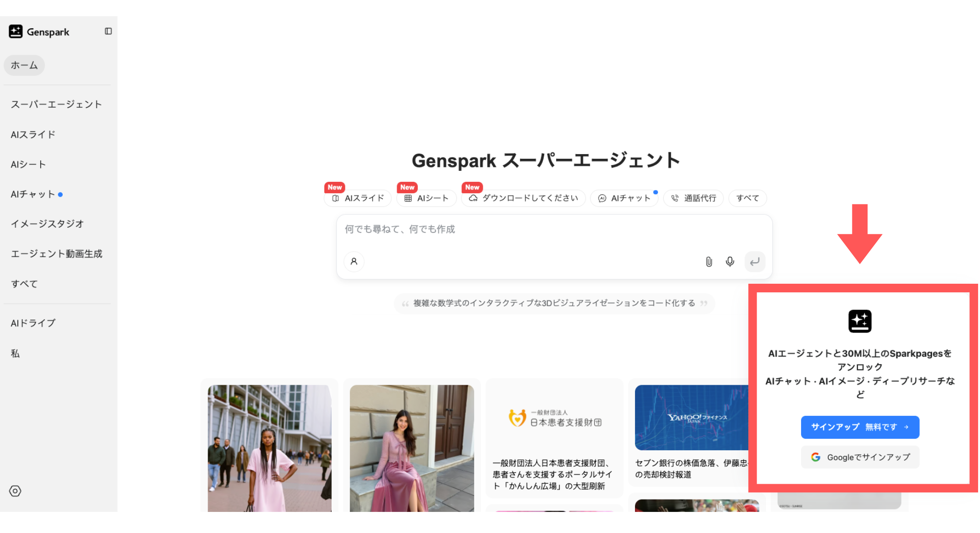Screen dimensions: 980x533
Task: Select スーパーエージェント in the sidebar
Action: pyautogui.click(x=56, y=104)
